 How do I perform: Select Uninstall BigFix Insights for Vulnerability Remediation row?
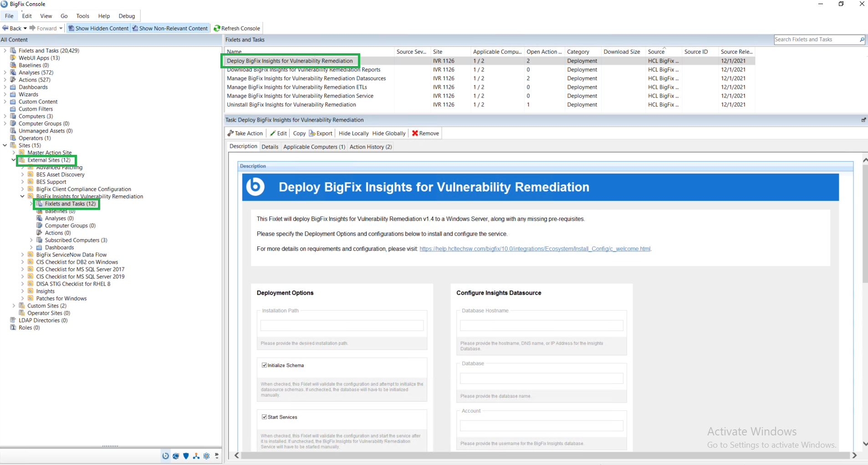point(490,105)
